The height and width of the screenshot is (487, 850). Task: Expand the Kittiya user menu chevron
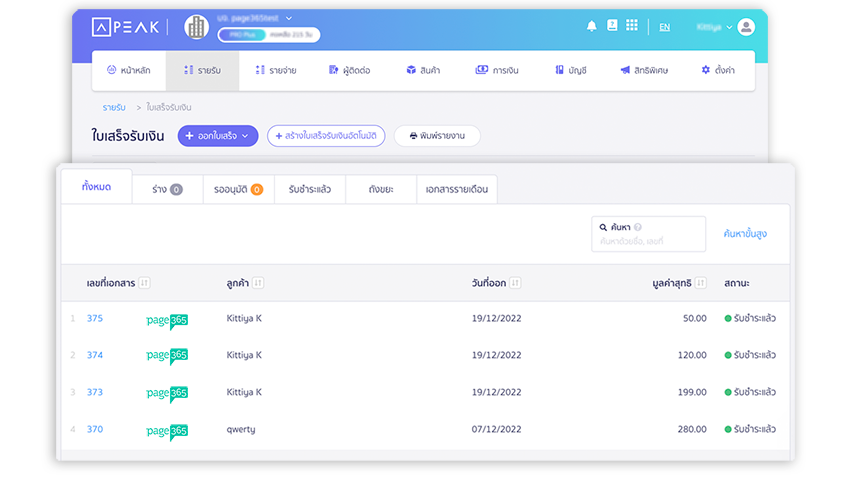(729, 27)
